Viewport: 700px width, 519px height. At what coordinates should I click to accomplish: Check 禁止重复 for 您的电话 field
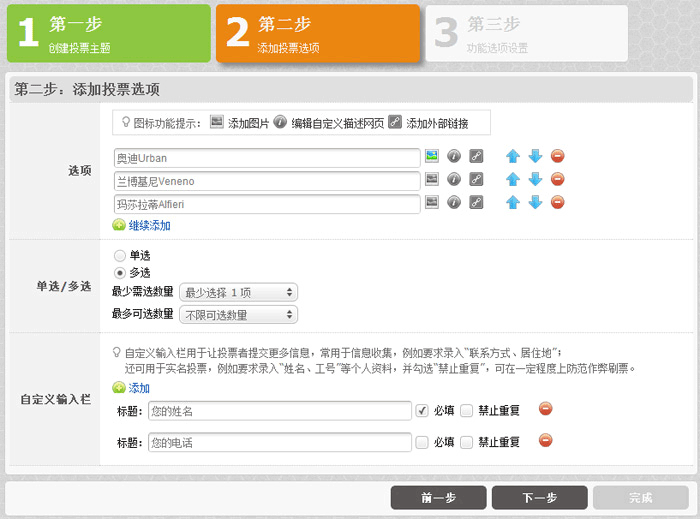click(467, 442)
